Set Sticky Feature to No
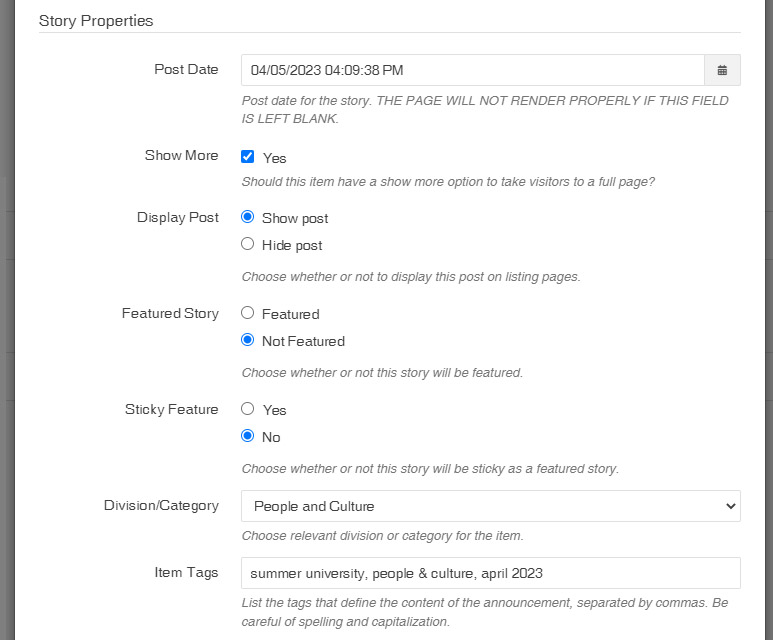This screenshot has height=640, width=773. [x=247, y=436]
